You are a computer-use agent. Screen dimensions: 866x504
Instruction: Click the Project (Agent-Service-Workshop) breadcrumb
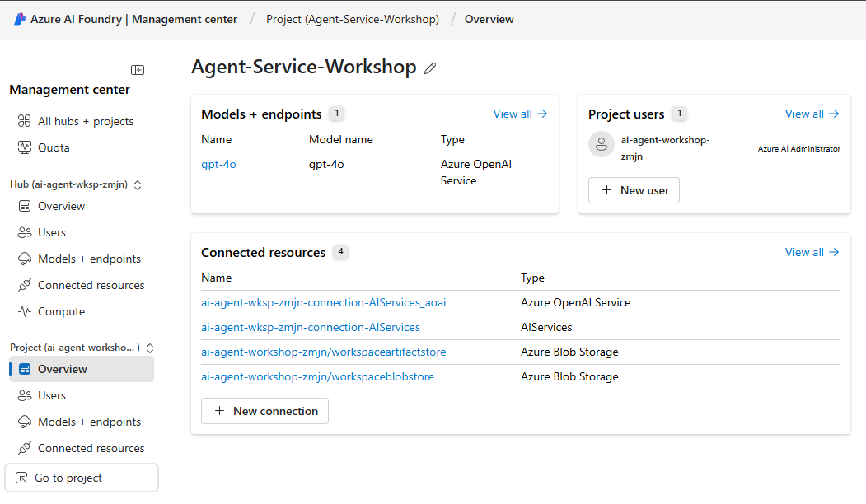click(352, 19)
